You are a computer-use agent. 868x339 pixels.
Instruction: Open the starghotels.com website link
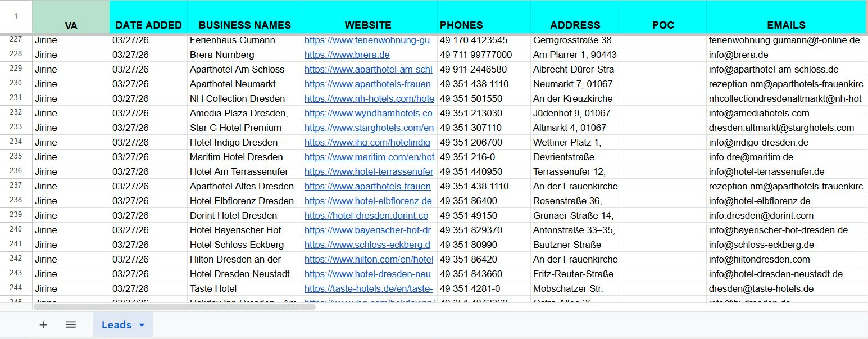click(369, 128)
